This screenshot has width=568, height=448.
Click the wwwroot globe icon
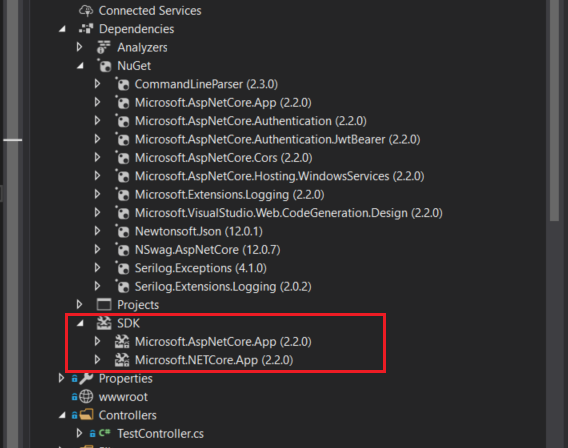[86, 397]
